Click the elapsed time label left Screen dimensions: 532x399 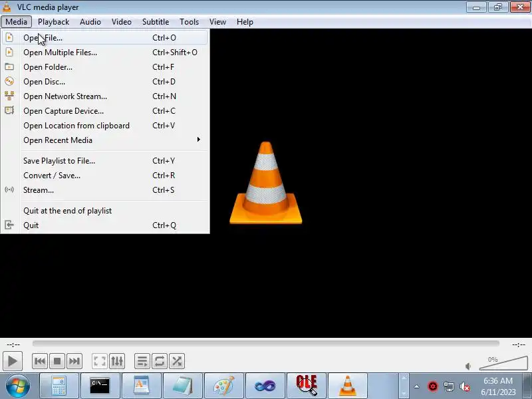point(13,344)
